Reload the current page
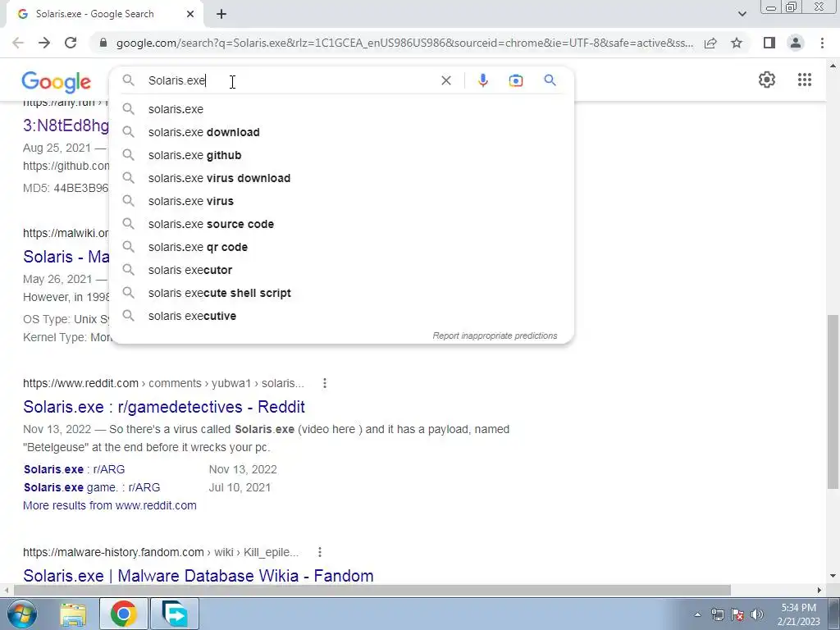Image resolution: width=840 pixels, height=630 pixels. [71, 43]
